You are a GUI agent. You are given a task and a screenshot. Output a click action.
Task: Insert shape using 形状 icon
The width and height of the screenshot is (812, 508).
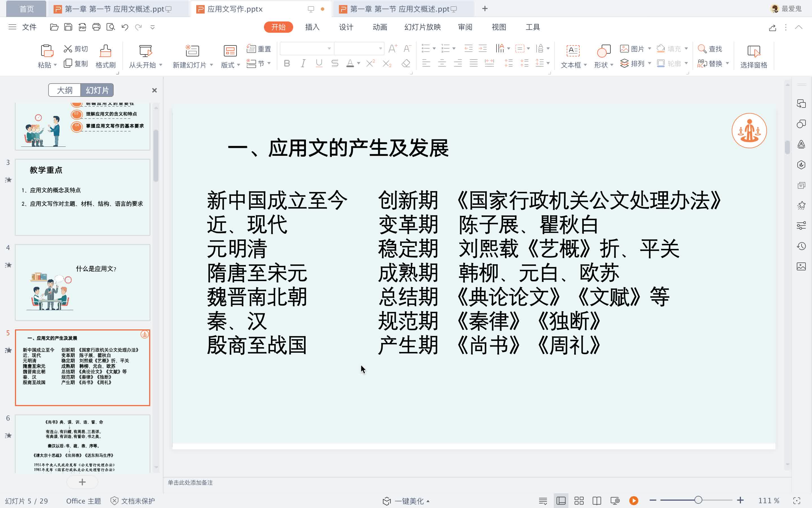[604, 51]
